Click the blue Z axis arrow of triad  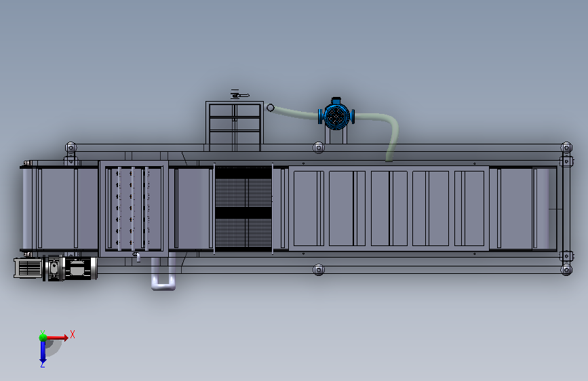click(43, 352)
